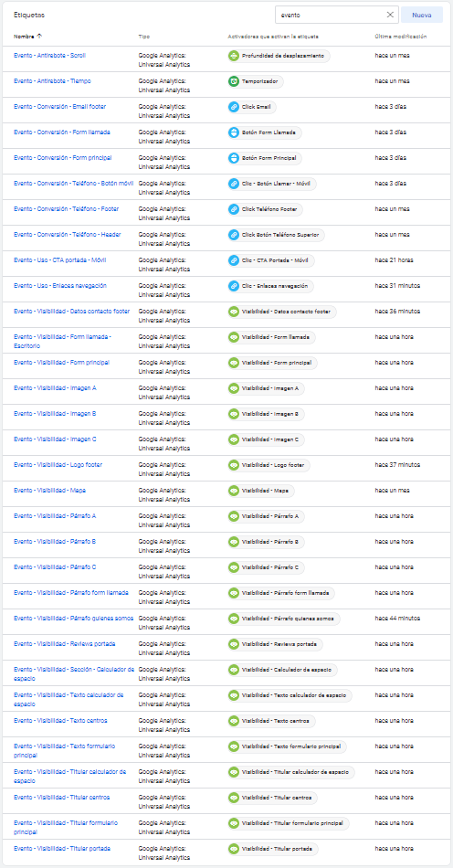The image size is (453, 868).
Task: Click eye icon of Visibilidad - Datos contacto footer
Action: pos(234,312)
